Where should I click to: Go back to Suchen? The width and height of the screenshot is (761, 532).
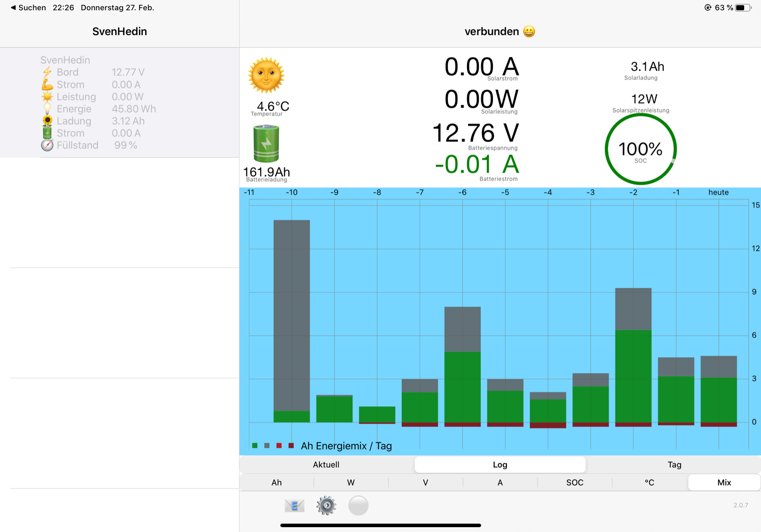coord(28,8)
